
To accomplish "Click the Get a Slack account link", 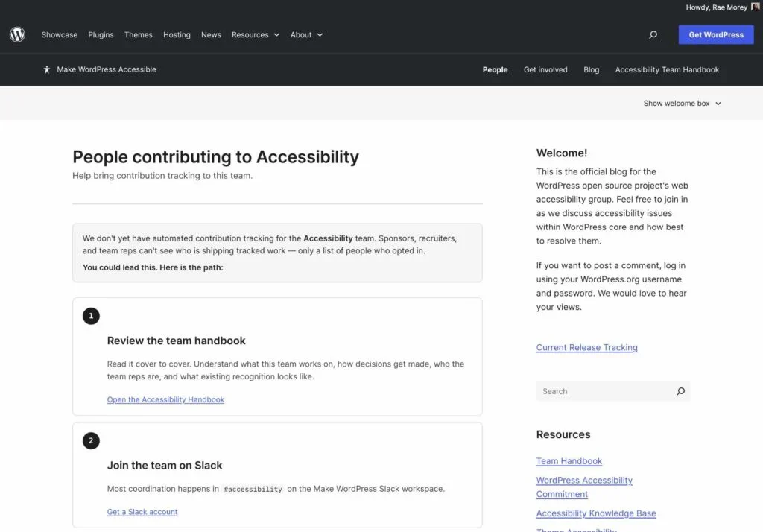I will pyautogui.click(x=142, y=512).
